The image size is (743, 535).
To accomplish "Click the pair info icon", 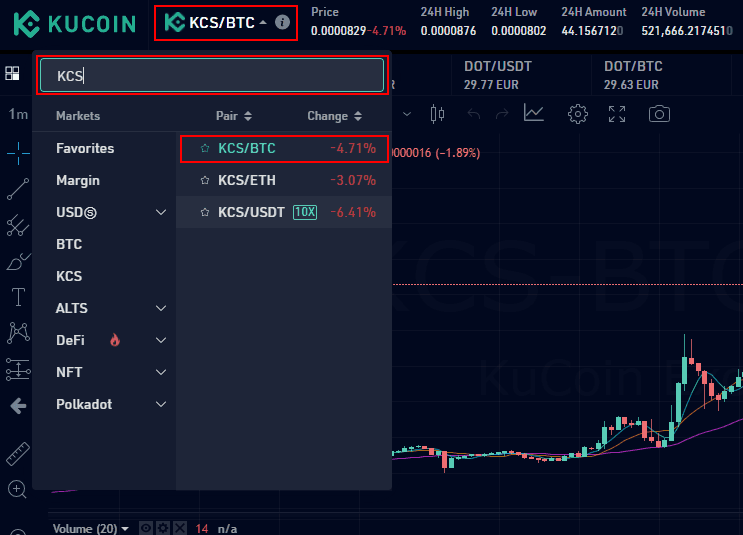I will click(283, 22).
